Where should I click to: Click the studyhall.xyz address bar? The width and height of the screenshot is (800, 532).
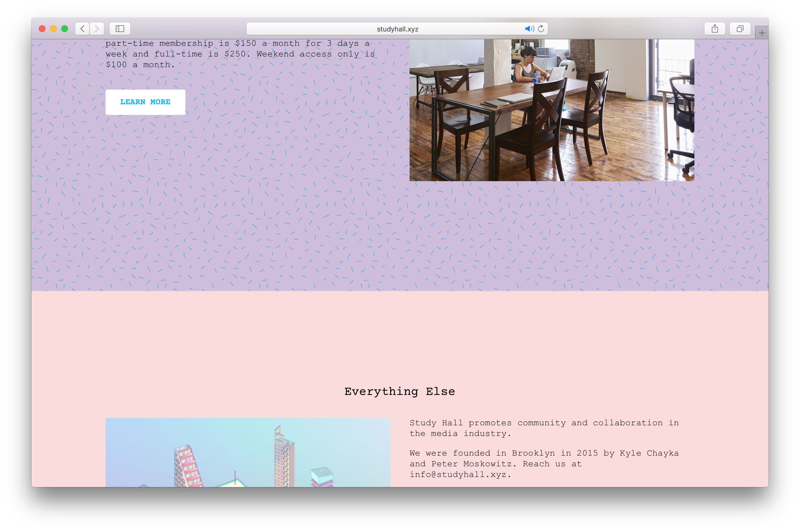click(397, 29)
